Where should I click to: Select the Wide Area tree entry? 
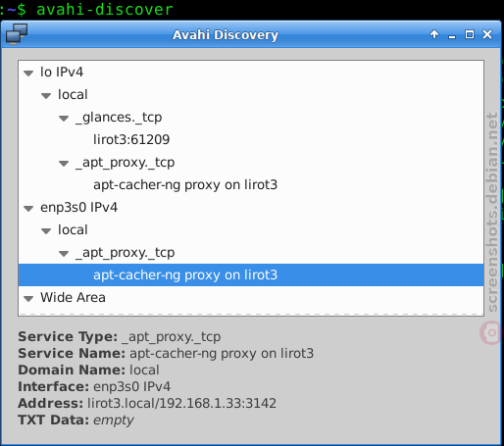(73, 297)
